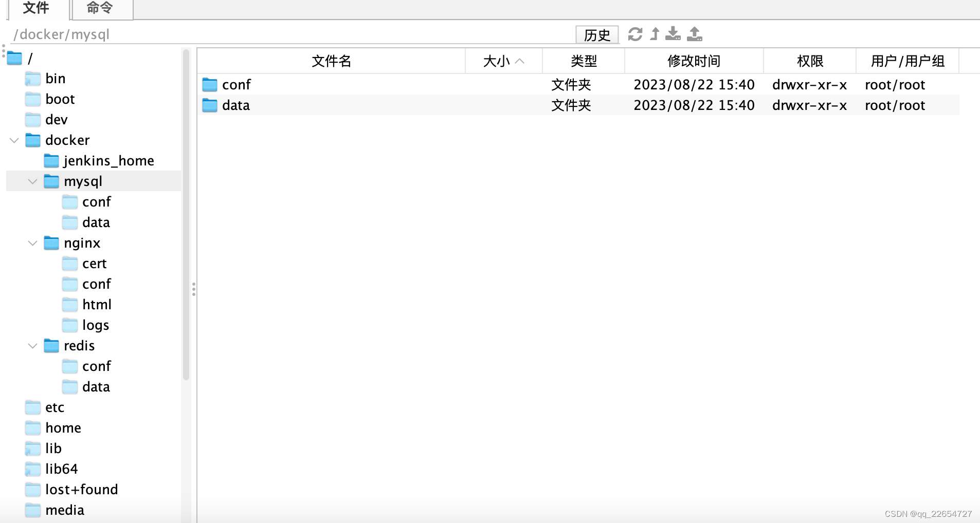Click the lost+found folder icon
Image resolution: width=980 pixels, height=523 pixels.
tap(33, 490)
